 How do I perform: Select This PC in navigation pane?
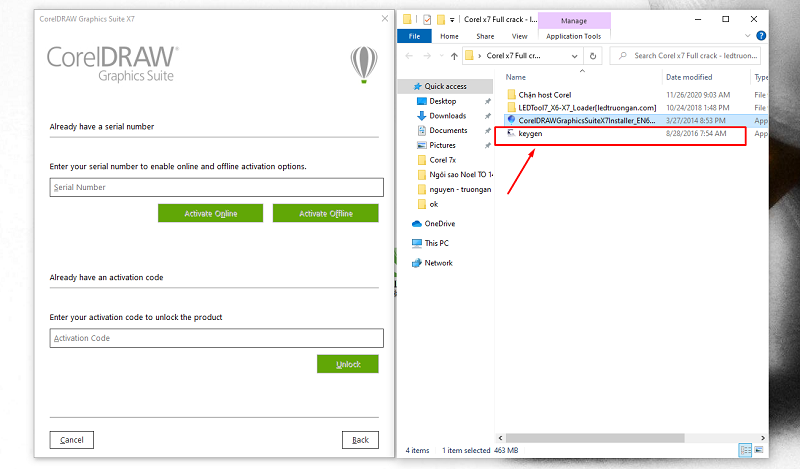pyautogui.click(x=436, y=243)
